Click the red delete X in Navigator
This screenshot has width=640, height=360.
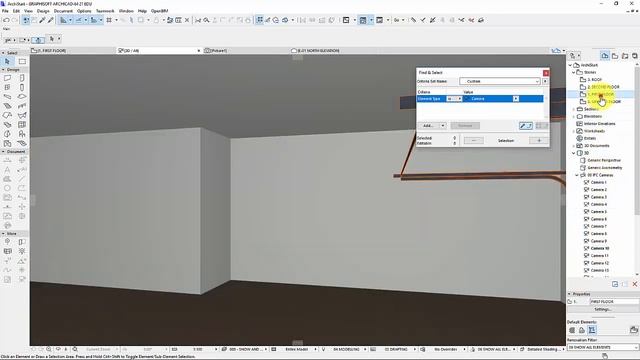(x=635, y=284)
